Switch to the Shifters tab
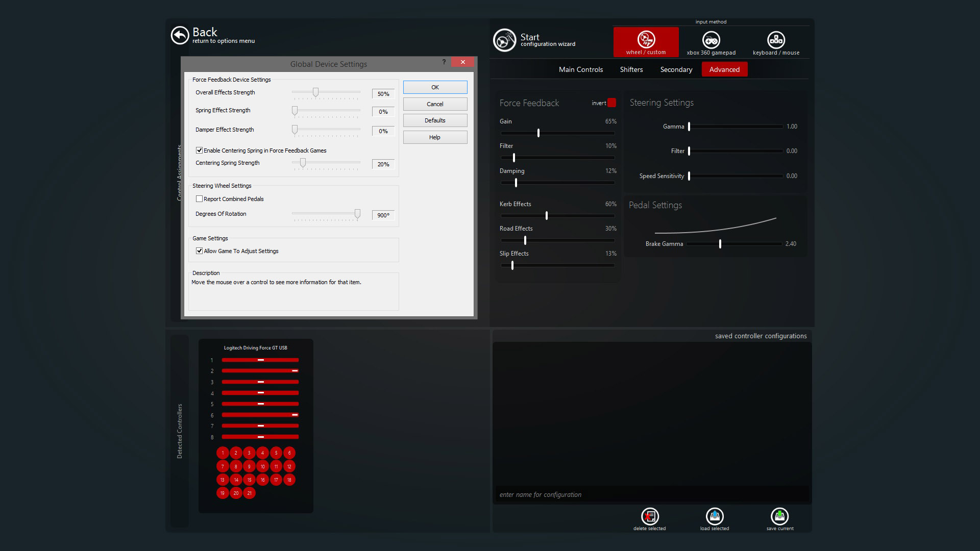The image size is (980, 551). 631,69
